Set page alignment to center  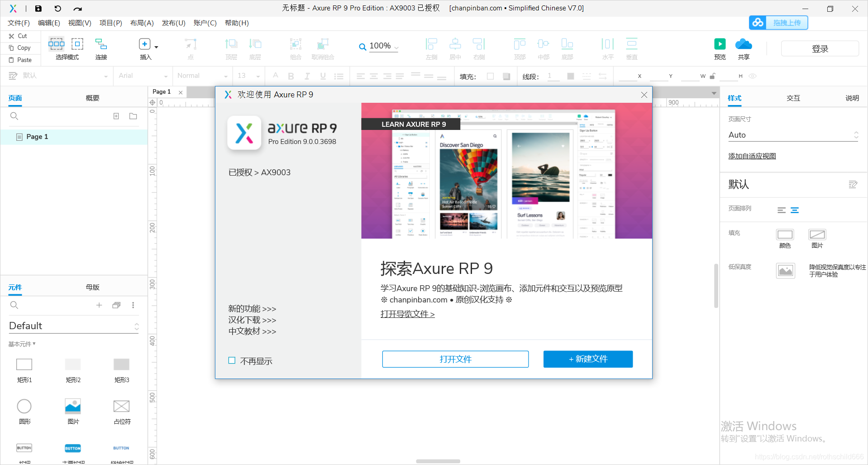pyautogui.click(x=795, y=210)
